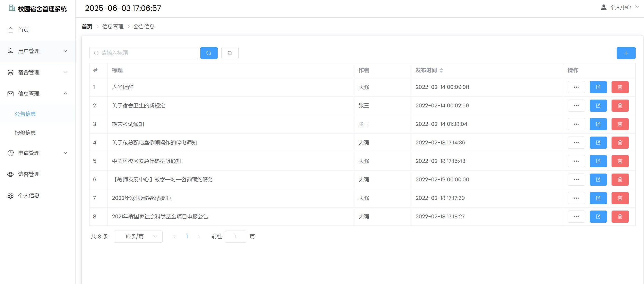The height and width of the screenshot is (284, 644).
Task: Delete the 2022年寒假网络收费时间 row
Action: click(x=620, y=198)
